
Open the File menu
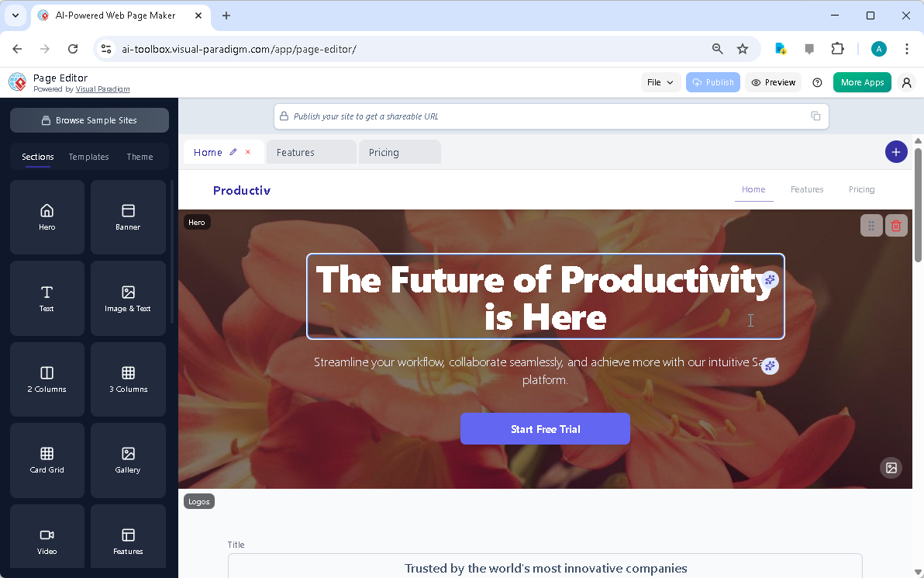click(660, 81)
